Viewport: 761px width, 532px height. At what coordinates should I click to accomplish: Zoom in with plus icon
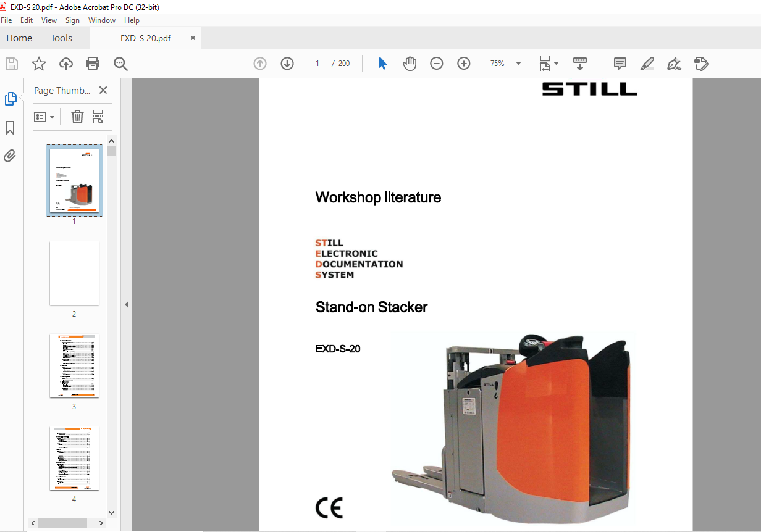click(x=464, y=64)
